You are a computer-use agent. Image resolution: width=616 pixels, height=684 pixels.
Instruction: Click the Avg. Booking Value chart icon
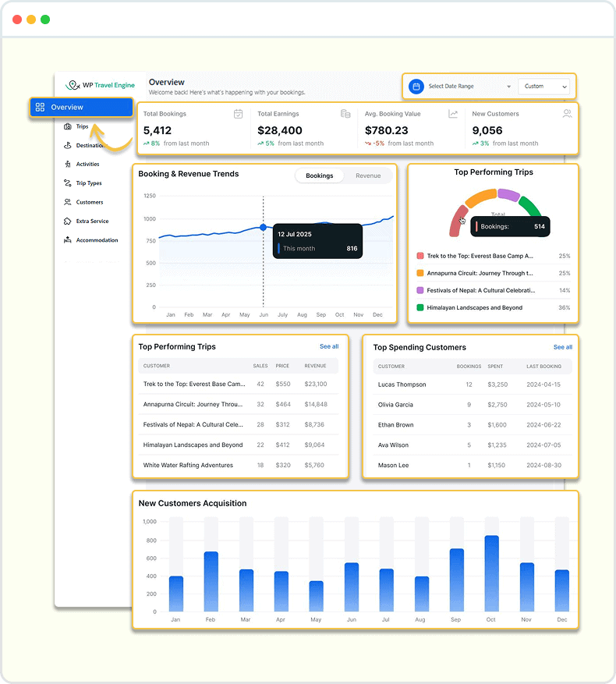[453, 114]
